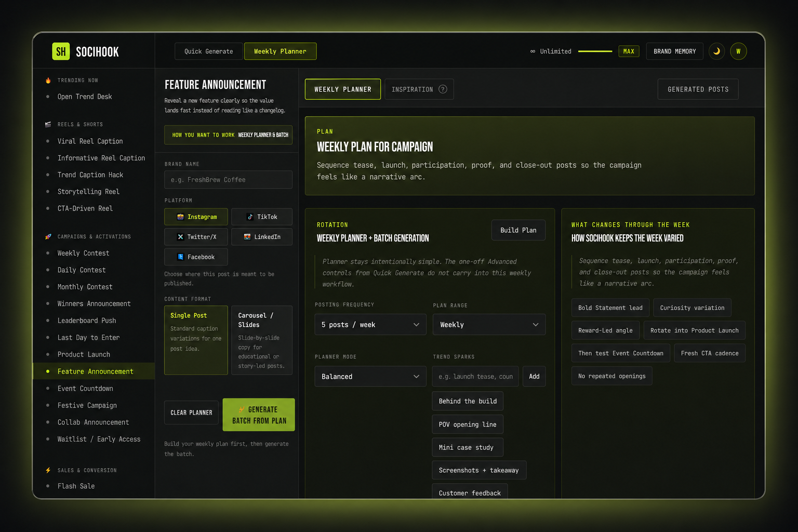Open the W user avatar
The image size is (798, 532).
point(738,51)
